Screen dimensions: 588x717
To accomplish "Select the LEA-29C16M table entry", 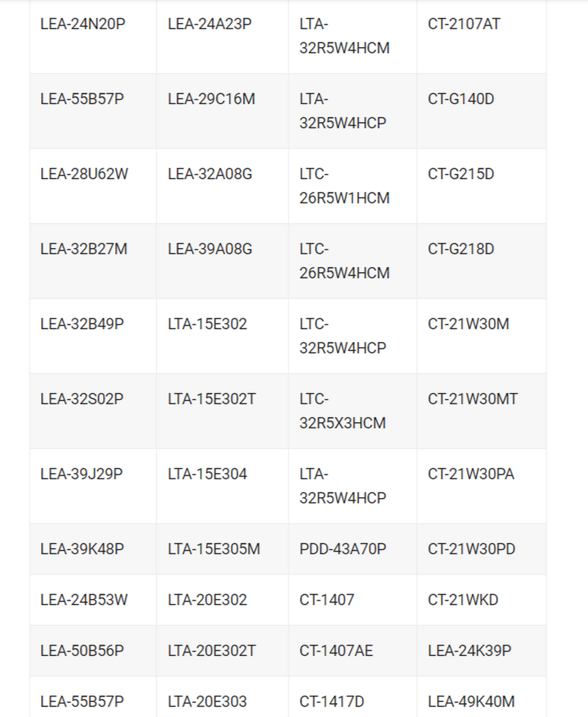I will coord(211,99).
